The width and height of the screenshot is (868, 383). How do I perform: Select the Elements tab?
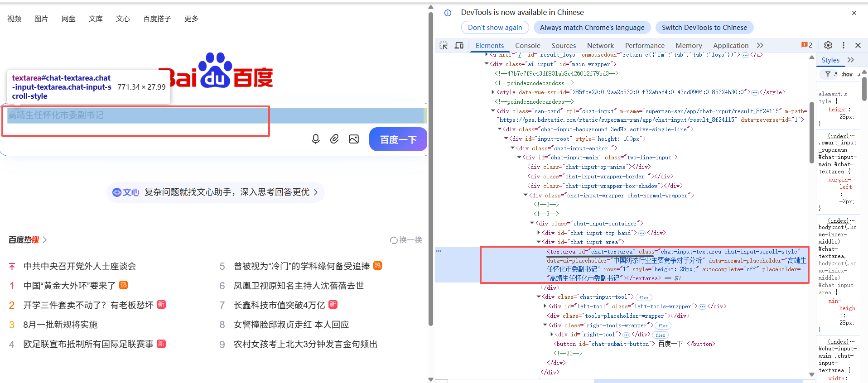490,45
